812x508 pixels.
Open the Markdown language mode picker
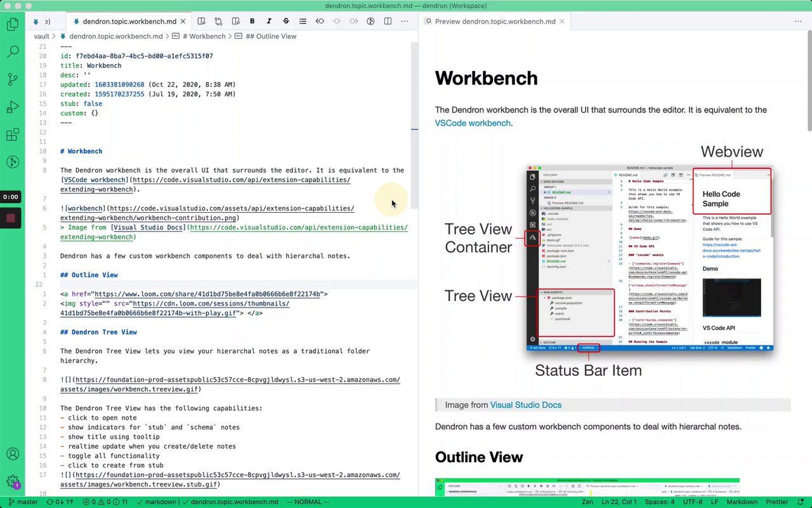742,502
